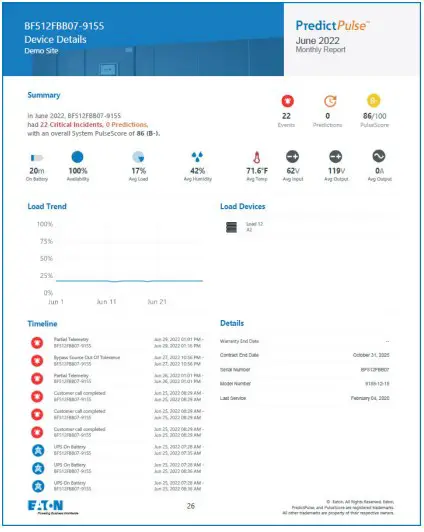Click the 'October 31, 2025' contract end date

371,355
